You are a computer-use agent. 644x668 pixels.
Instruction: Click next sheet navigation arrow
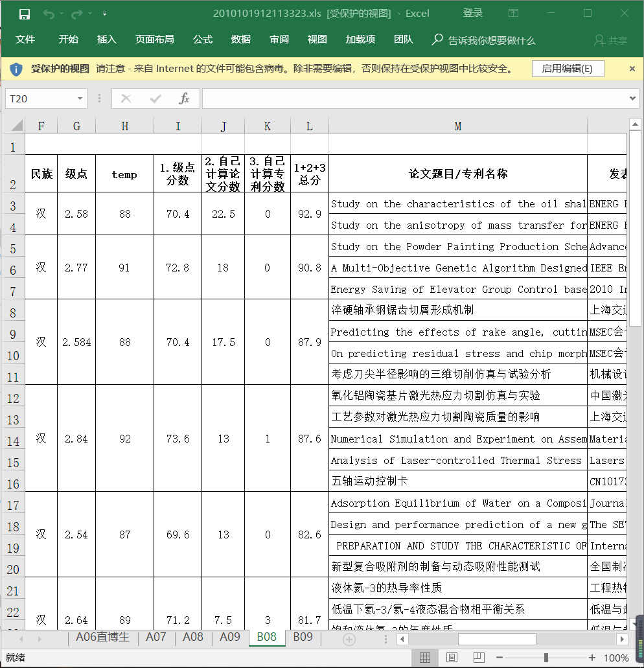[40, 639]
